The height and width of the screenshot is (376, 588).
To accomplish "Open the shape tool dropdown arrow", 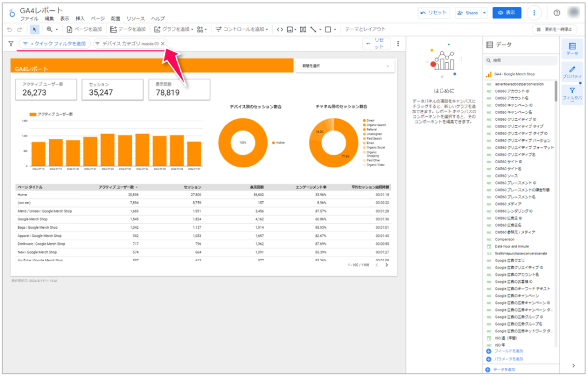I will [x=335, y=29].
